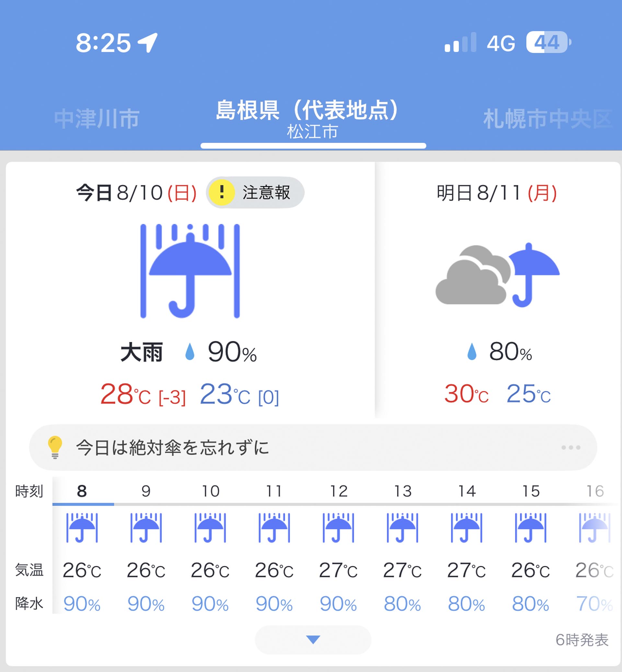Tap the 明日 8/11 (月) forecast panel
Image resolution: width=622 pixels, height=672 pixels.
(x=498, y=290)
